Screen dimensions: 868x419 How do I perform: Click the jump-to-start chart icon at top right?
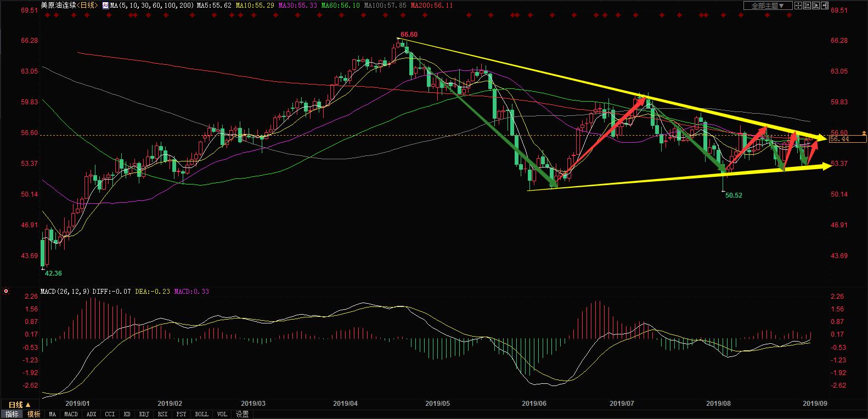coord(807,5)
